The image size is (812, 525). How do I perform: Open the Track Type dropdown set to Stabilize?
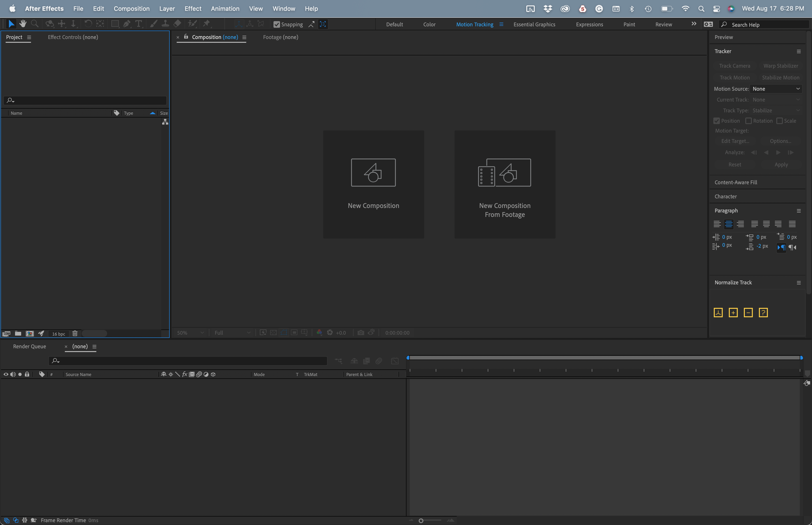(x=776, y=110)
